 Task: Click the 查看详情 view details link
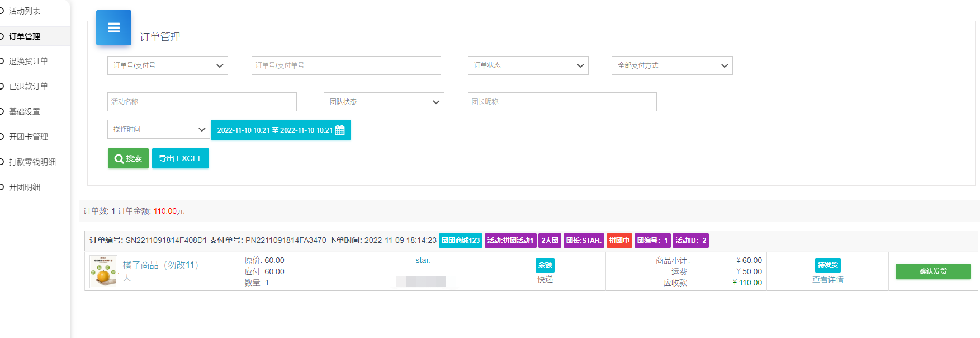pyautogui.click(x=827, y=280)
